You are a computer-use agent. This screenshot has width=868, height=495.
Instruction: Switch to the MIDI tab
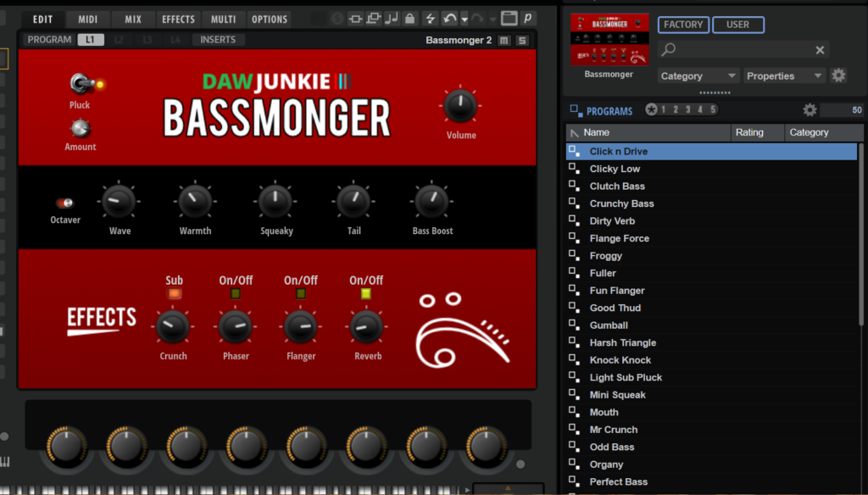coord(87,19)
